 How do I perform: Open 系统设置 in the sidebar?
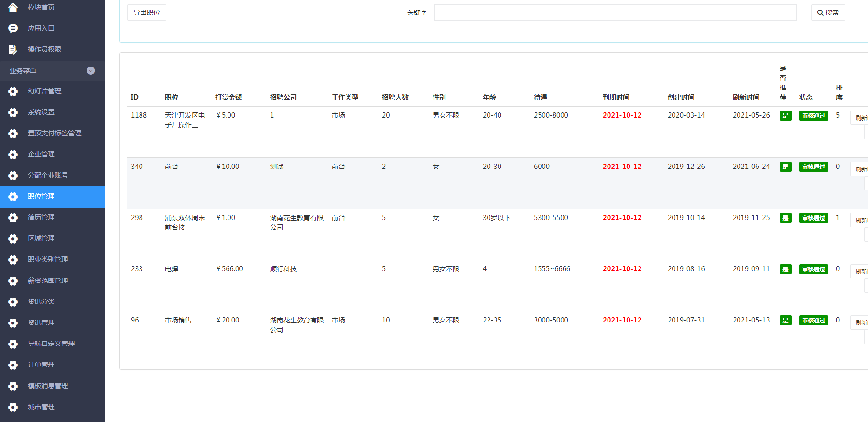click(x=41, y=112)
